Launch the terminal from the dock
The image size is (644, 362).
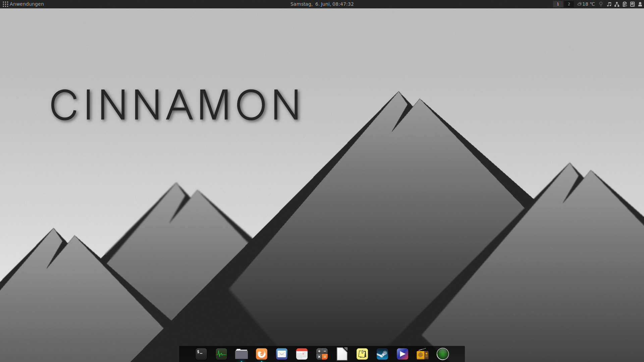coord(201,354)
